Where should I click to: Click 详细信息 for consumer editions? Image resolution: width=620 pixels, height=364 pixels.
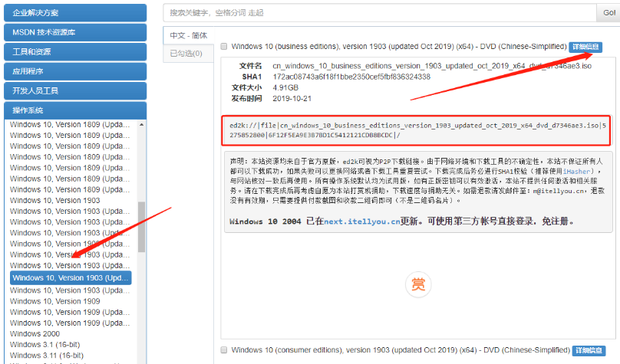[589, 350]
